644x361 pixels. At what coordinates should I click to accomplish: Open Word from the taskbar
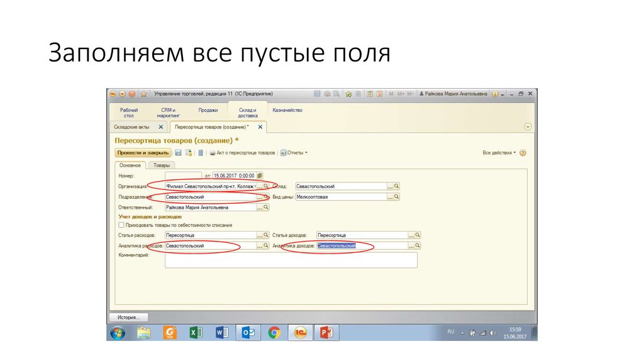pyautogui.click(x=222, y=333)
